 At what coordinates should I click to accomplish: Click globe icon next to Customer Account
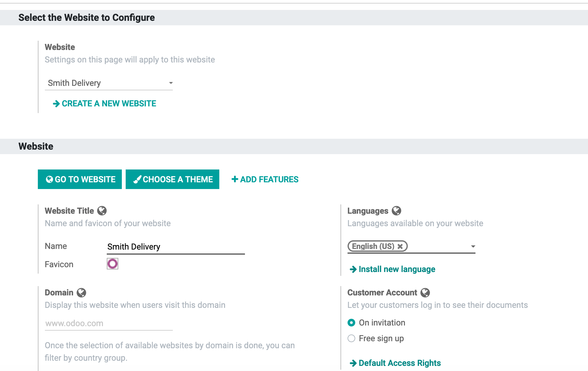[x=425, y=293]
